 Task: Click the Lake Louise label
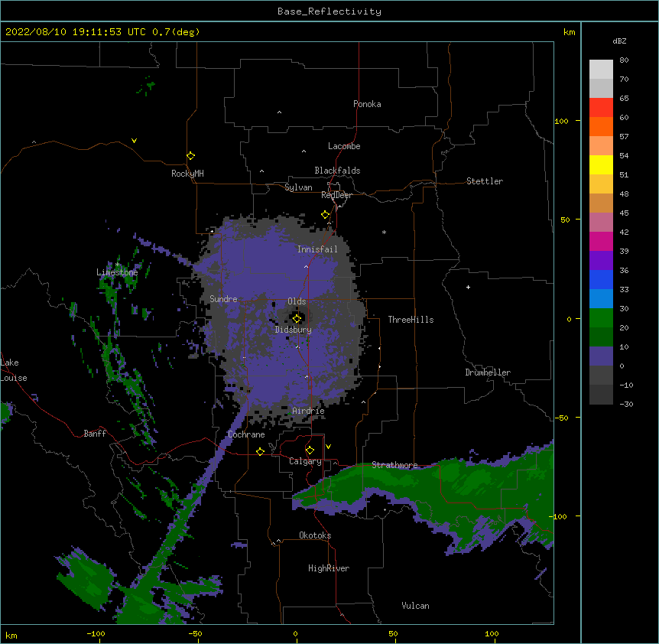[x=14, y=370]
